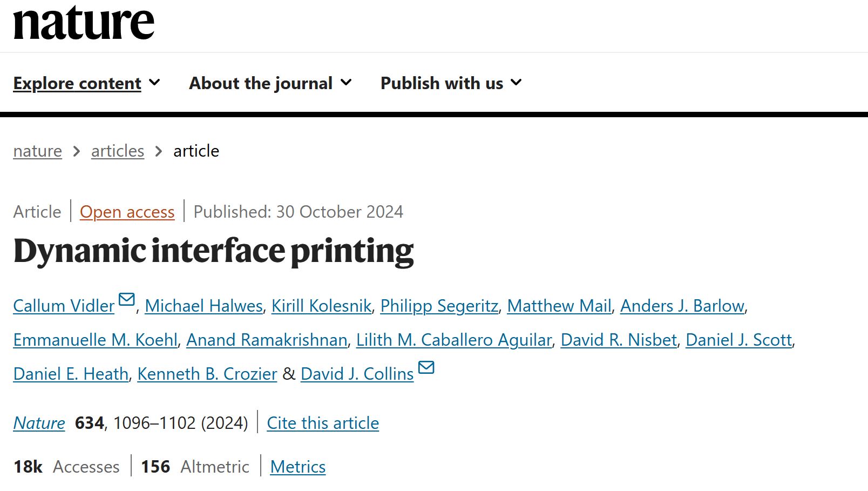Image resolution: width=868 pixels, height=491 pixels.
Task: Click the italic Nature journal link
Action: pos(39,423)
